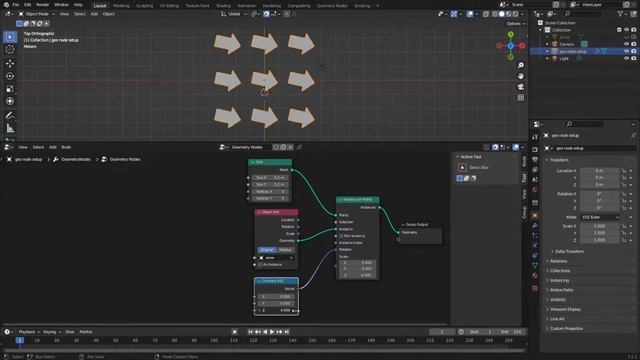Open rotation Mode XYZ Euler dropdown

pos(600,217)
